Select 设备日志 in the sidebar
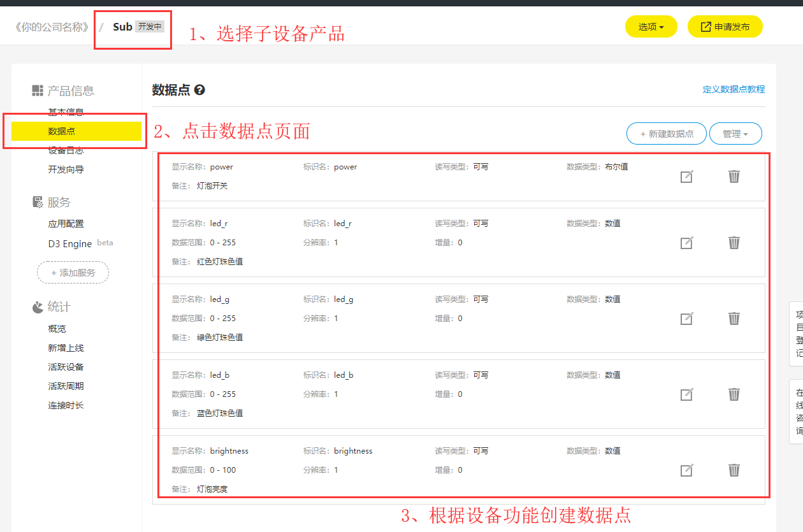Screen dimensions: 803x532 pyautogui.click(x=65, y=150)
